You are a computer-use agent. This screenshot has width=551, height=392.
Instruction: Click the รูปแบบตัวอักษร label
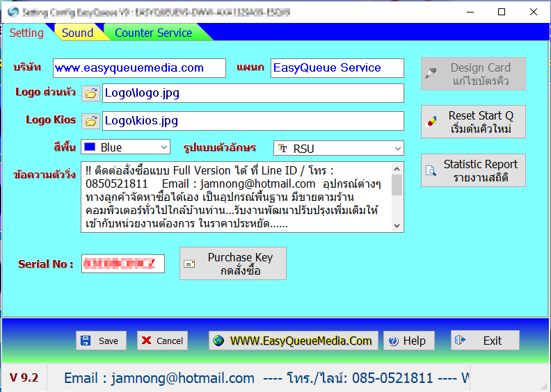pyautogui.click(x=220, y=148)
